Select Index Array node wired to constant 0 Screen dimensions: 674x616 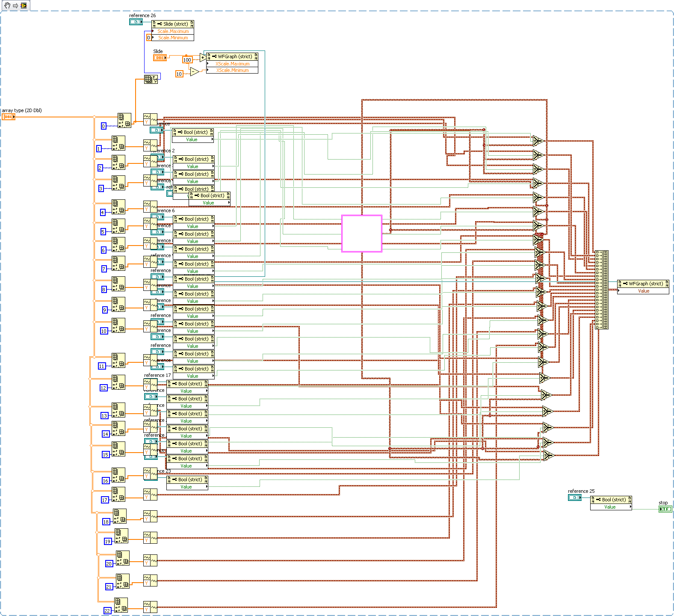124,121
